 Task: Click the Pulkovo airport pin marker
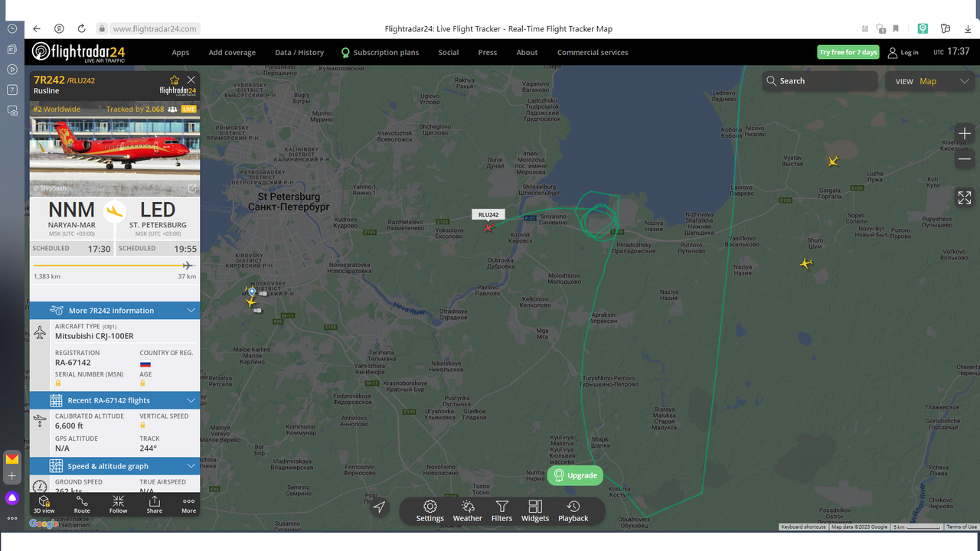click(252, 292)
